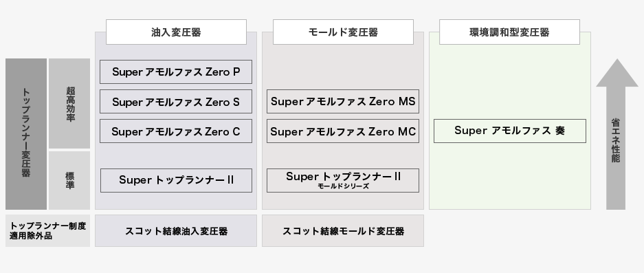
Task: Open the Super アモルファス Zero C product
Action: 176,131
